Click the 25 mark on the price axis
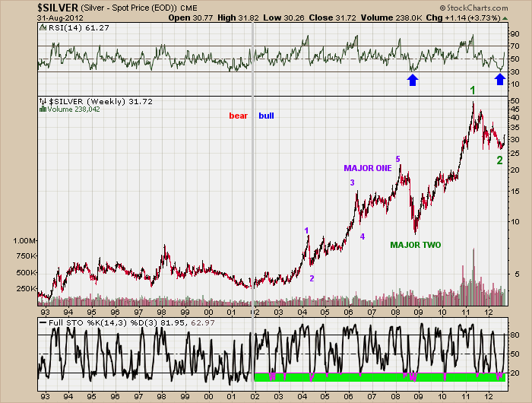Viewport: 532px width, 403px height. pos(515,154)
